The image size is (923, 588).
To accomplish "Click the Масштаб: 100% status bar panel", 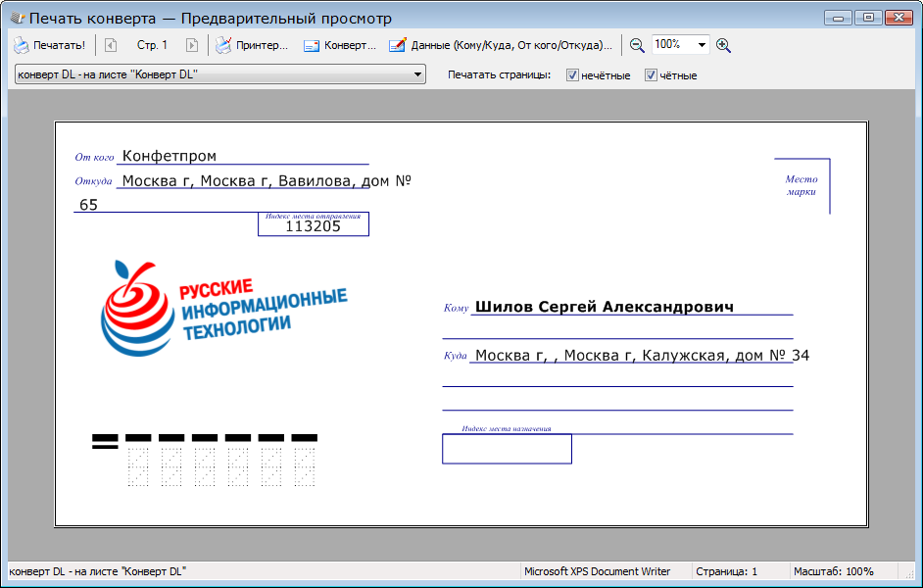I will coord(833,571).
